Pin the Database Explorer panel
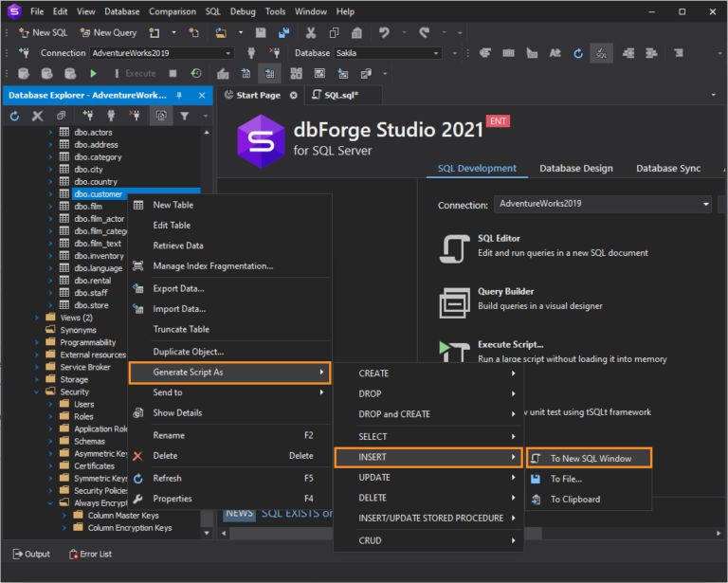This screenshot has width=728, height=583. tap(179, 96)
